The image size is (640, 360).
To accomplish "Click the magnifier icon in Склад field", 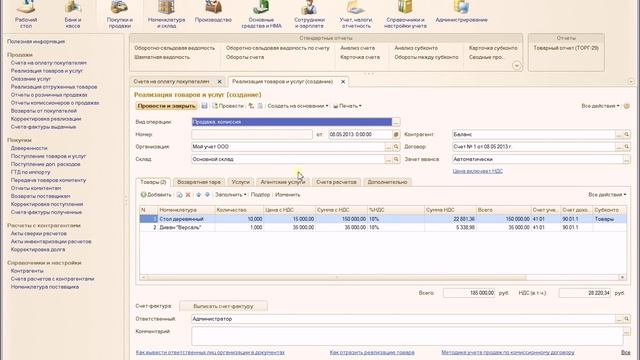I will tap(396, 159).
